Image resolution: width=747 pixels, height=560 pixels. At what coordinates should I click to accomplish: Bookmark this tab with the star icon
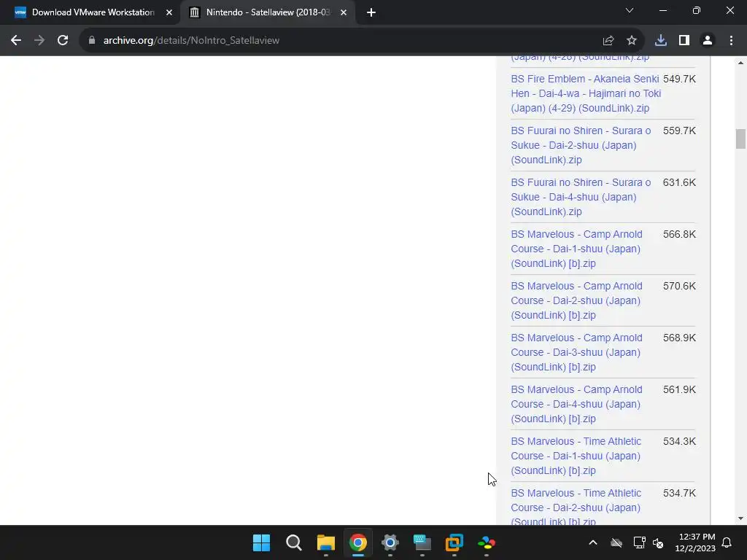pyautogui.click(x=632, y=41)
